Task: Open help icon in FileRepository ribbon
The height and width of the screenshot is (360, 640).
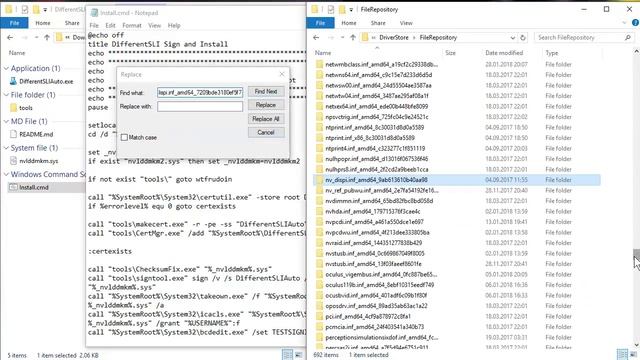Action: click(636, 23)
